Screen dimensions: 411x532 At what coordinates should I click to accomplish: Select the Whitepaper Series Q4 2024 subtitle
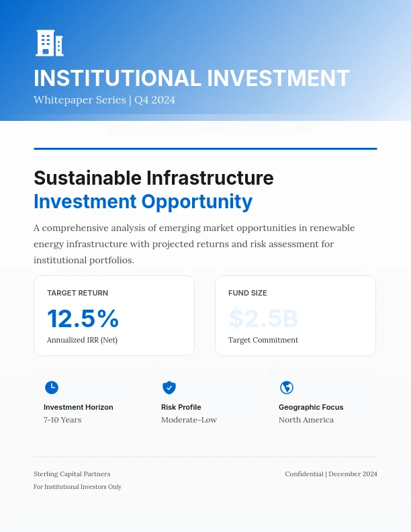coord(104,100)
